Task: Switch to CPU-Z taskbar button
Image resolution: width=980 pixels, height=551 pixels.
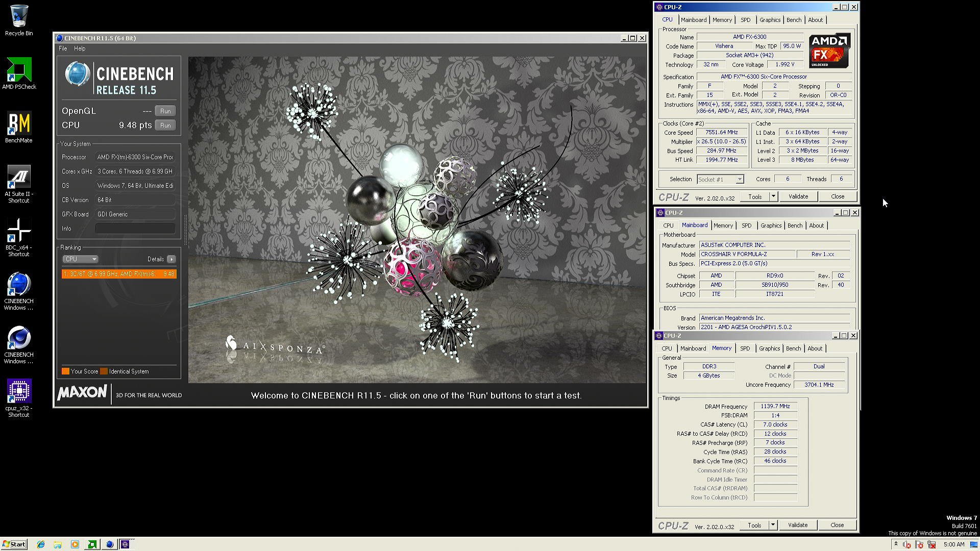Action: coord(125,544)
